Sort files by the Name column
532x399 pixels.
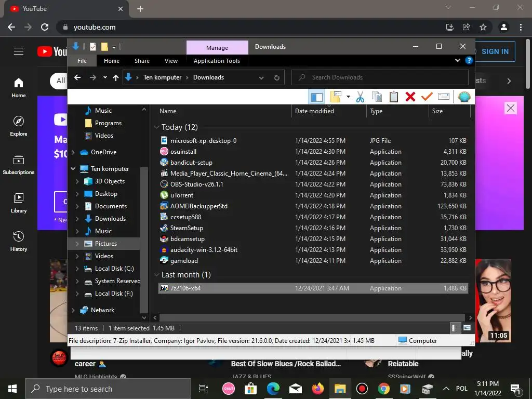tap(223, 111)
